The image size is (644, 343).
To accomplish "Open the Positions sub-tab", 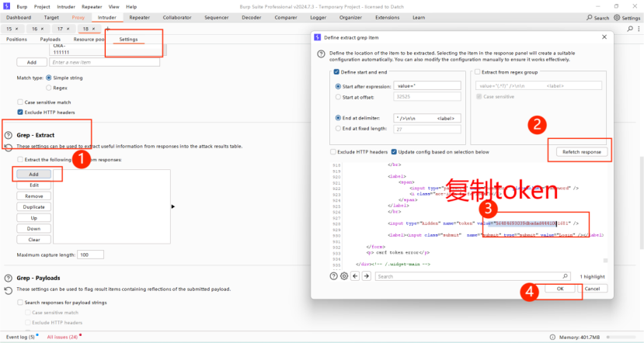I will 16,40.
